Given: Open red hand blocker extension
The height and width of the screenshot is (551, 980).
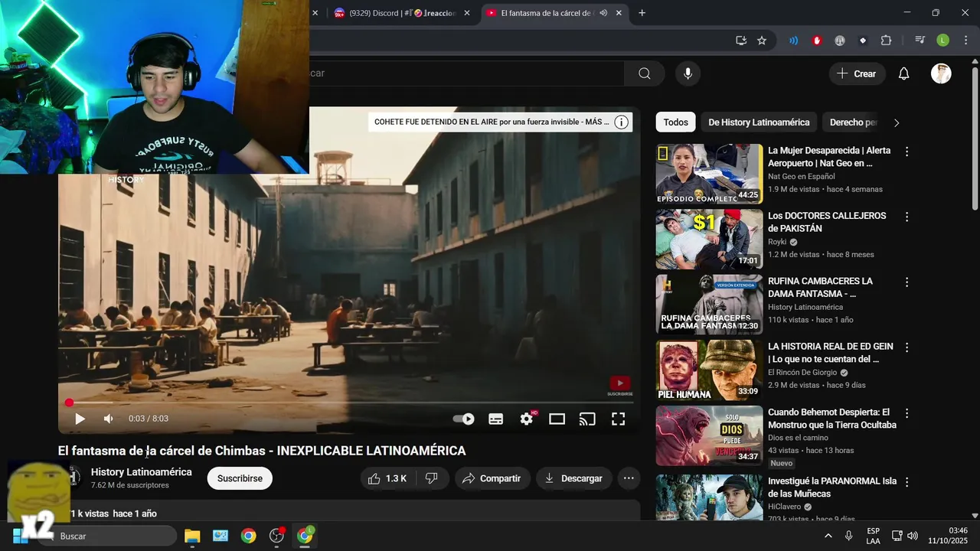Looking at the screenshot, I should coord(817,41).
